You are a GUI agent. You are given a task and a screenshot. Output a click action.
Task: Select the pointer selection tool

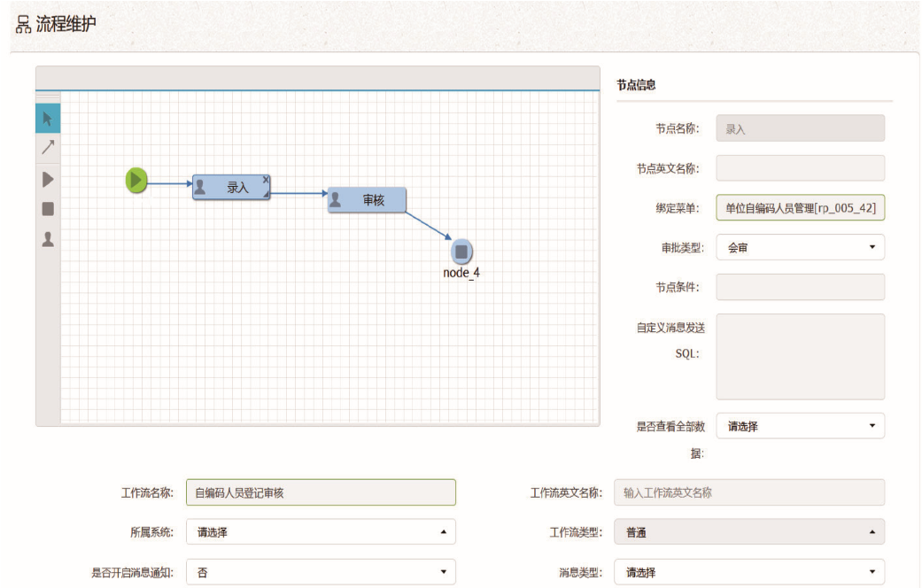(48, 119)
